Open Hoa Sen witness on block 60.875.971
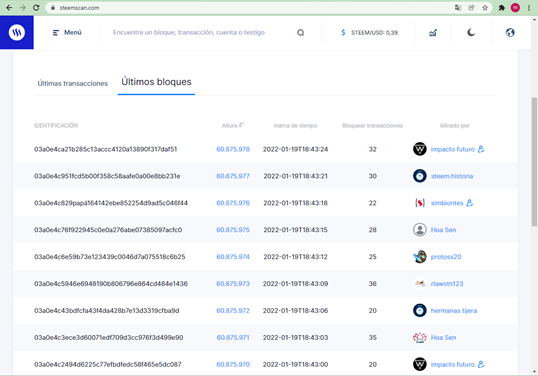The height and width of the screenshot is (376, 538). (x=444, y=338)
